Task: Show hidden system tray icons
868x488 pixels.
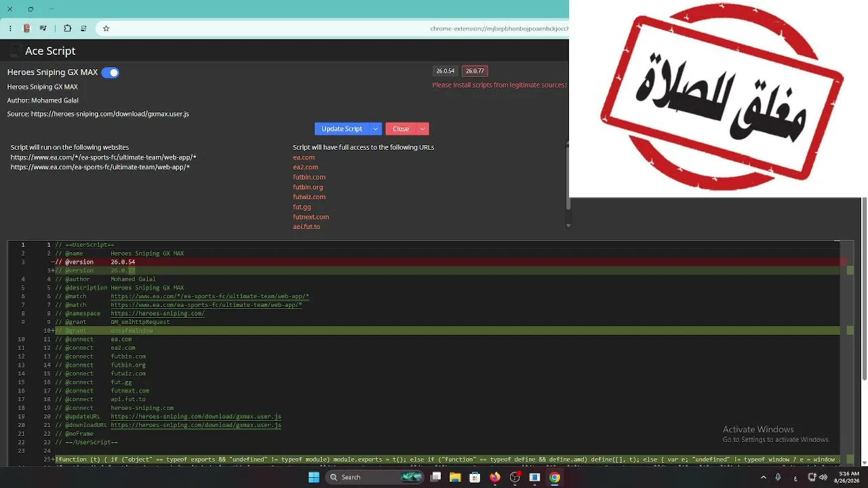Action: [x=764, y=477]
